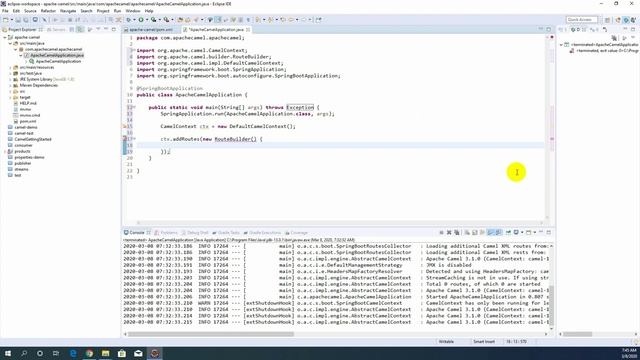Open the File menu
Screen dimensions: 640x360
(x=5, y=11)
